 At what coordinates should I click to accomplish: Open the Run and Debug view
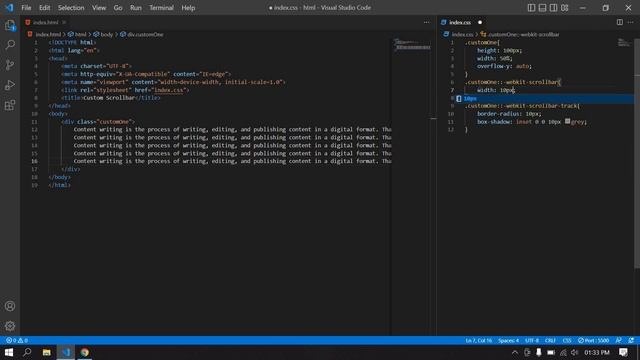10,85
